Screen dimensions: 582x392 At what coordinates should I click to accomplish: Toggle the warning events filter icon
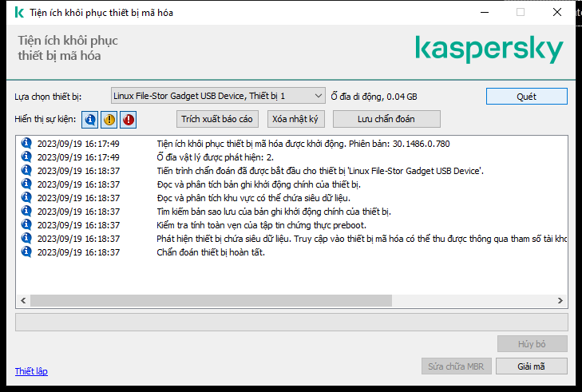[109, 119]
